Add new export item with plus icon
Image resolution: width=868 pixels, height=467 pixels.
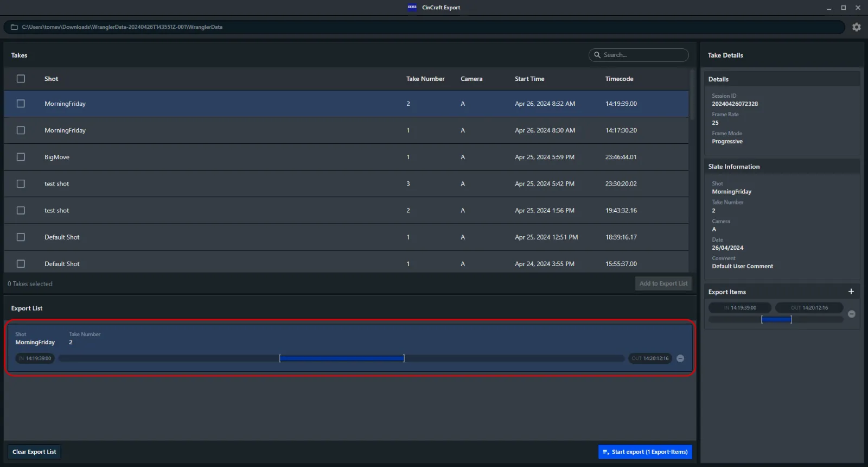[x=851, y=292]
